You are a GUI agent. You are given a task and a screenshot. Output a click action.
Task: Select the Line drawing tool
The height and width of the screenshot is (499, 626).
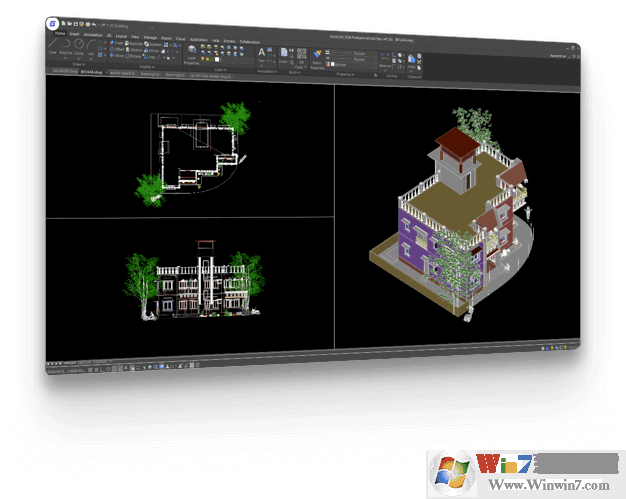coord(53,47)
